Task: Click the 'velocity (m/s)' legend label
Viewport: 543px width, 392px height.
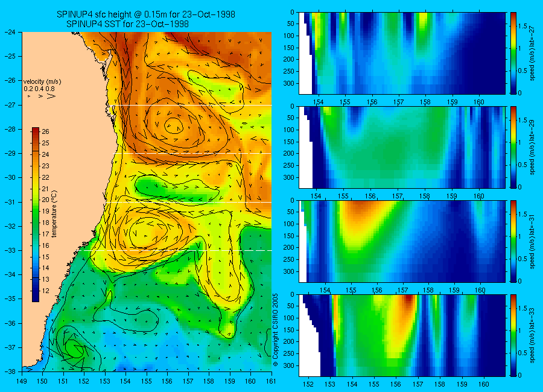Action: click(42, 82)
